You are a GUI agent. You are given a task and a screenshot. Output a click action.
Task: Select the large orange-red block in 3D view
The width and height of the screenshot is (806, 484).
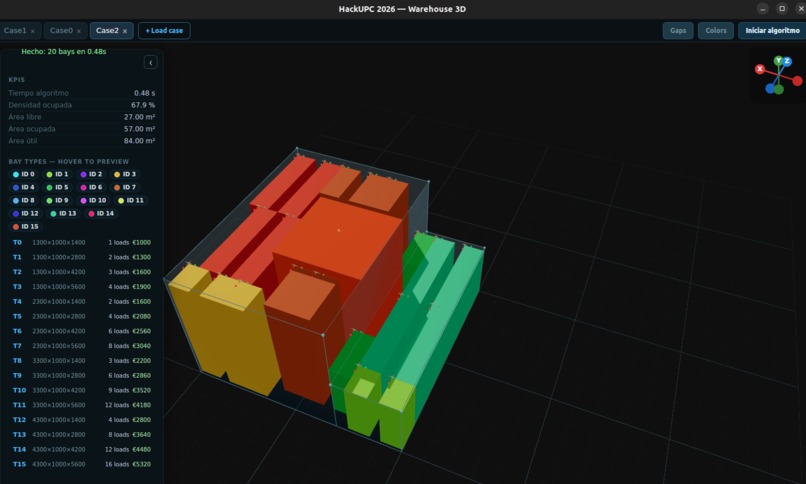tap(339, 236)
